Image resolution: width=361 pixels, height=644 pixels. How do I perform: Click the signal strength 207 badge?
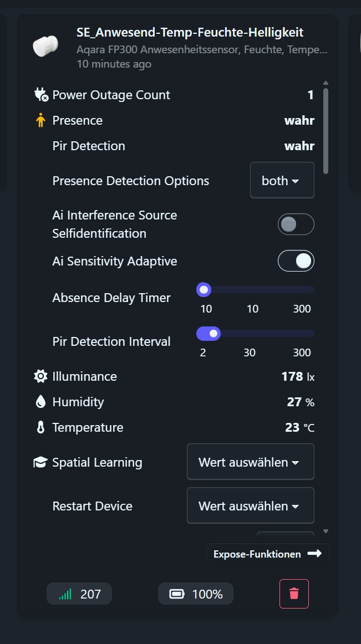tap(79, 594)
